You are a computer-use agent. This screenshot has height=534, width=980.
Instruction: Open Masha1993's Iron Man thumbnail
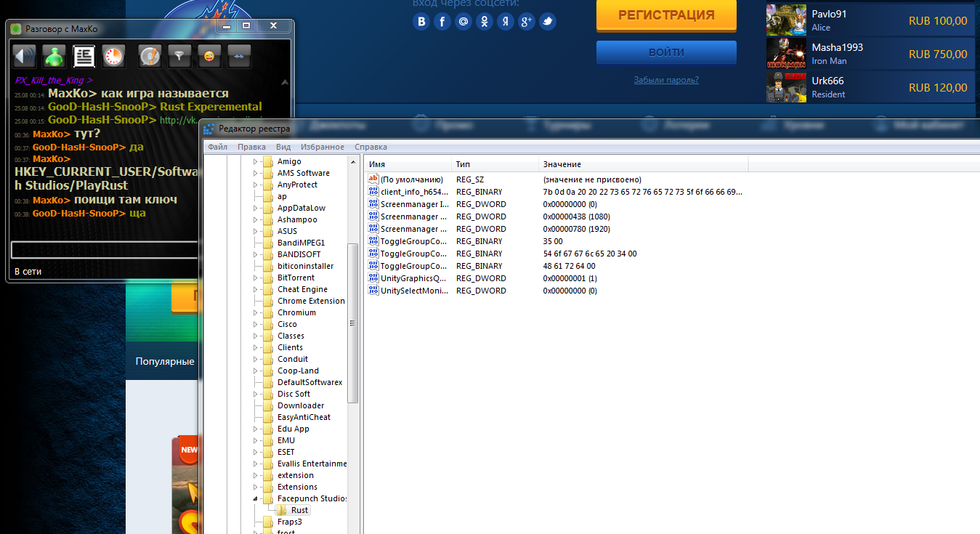point(786,54)
